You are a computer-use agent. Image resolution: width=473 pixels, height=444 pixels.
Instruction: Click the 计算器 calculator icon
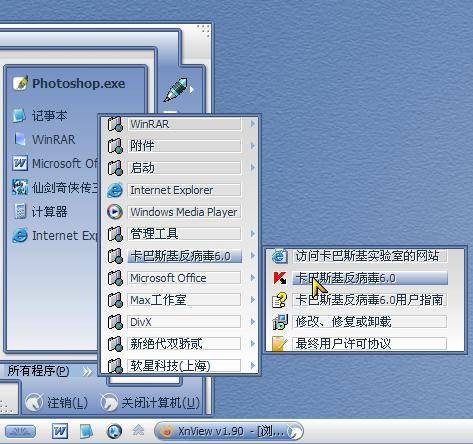coord(20,211)
